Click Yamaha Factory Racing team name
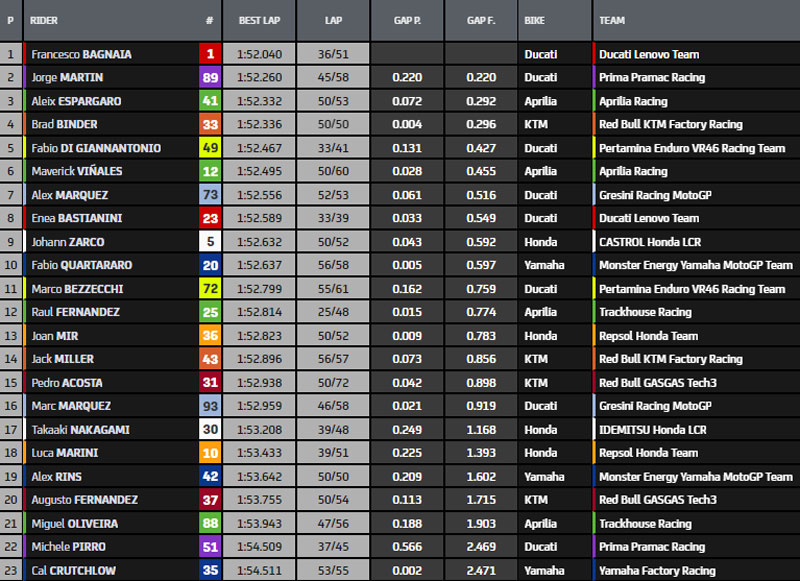 (x=657, y=570)
